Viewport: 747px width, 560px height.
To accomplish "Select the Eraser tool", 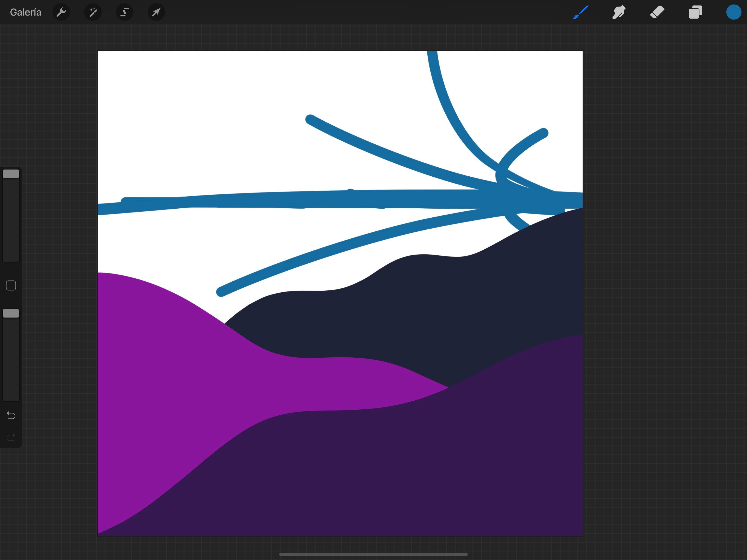I will pos(657,13).
